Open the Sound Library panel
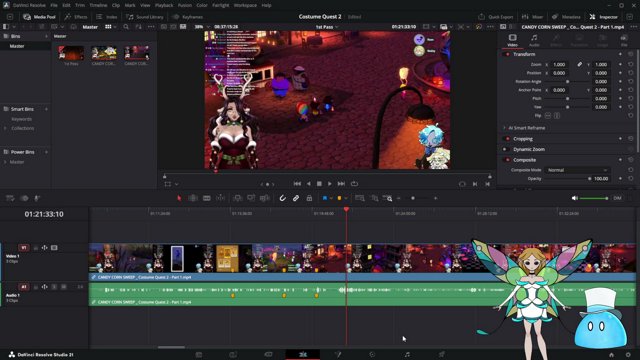Screen dimensions: 640x360 pos(145,17)
